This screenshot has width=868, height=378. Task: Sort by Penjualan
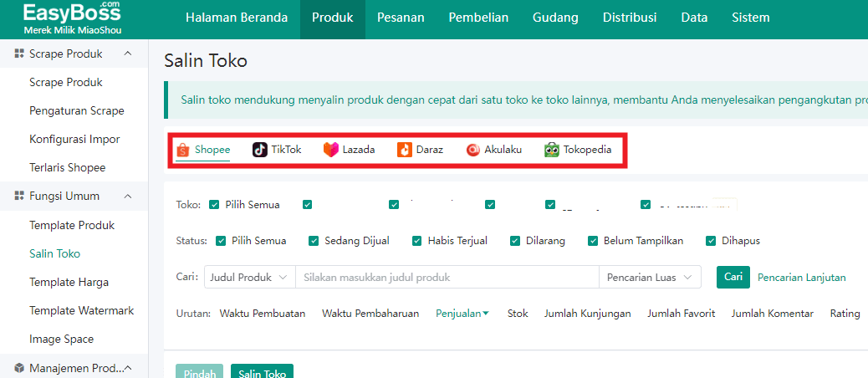click(462, 314)
